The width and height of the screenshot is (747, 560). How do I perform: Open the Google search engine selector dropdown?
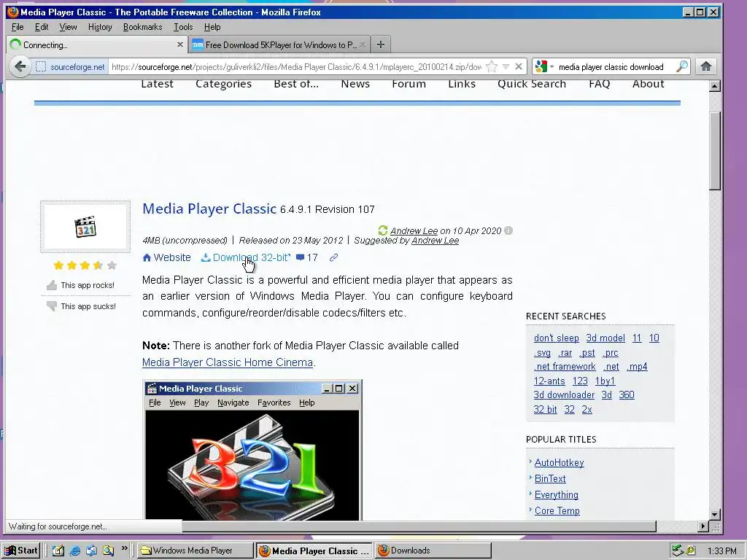click(x=543, y=66)
